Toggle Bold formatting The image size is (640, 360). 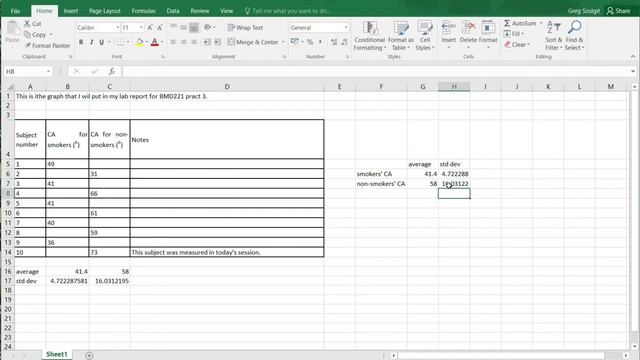pos(81,42)
